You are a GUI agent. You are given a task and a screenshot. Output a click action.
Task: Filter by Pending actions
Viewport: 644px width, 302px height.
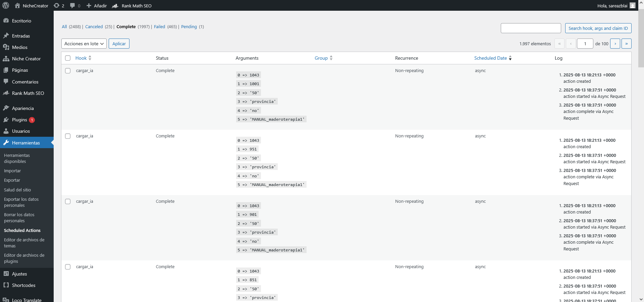click(189, 26)
